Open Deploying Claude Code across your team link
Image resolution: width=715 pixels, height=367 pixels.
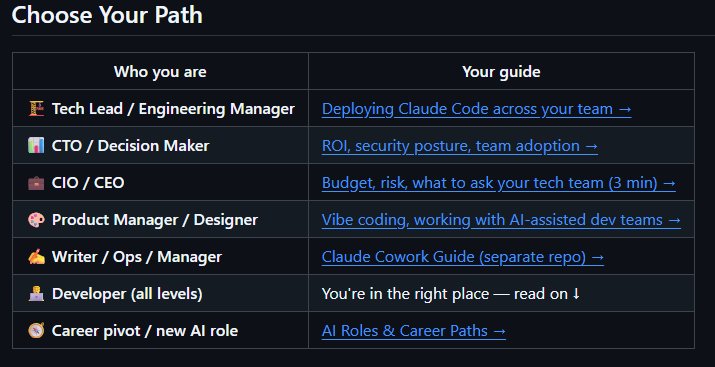point(477,109)
